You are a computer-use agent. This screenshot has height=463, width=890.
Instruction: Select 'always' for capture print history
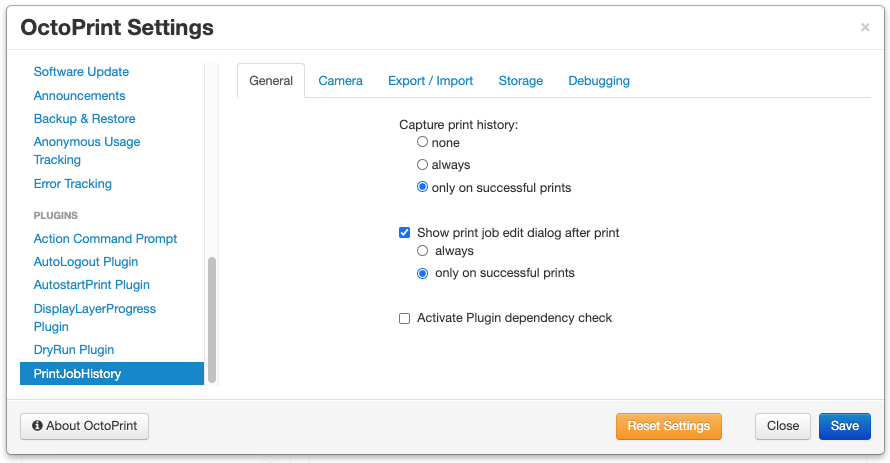tap(423, 165)
